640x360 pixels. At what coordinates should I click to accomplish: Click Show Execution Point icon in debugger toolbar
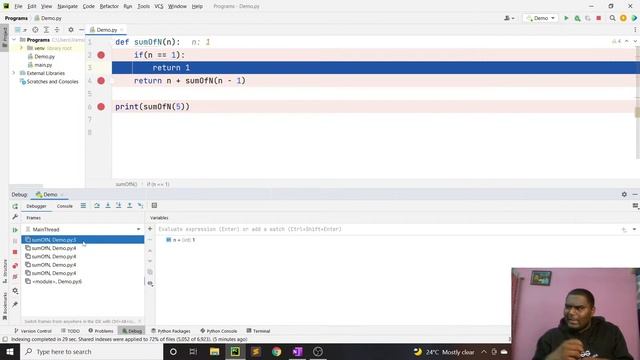(83, 206)
